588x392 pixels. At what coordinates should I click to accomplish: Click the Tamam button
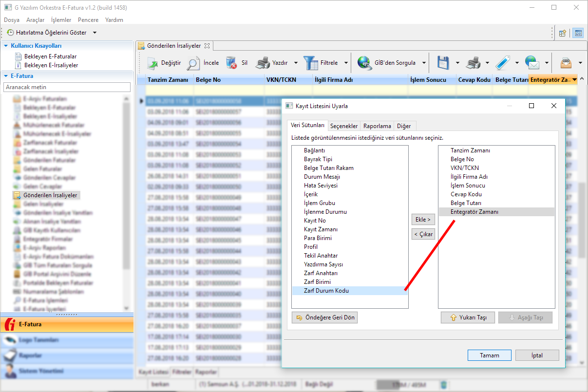(x=489, y=355)
